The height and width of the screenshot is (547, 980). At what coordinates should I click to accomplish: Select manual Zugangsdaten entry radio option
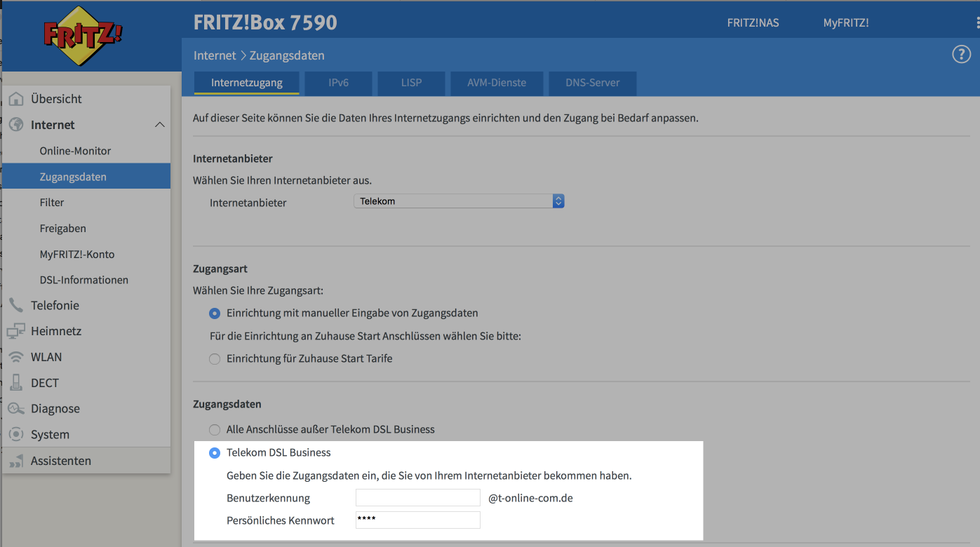click(x=215, y=313)
